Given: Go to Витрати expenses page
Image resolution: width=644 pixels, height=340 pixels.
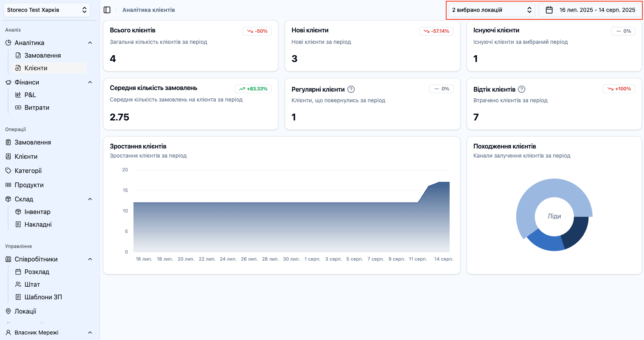Looking at the screenshot, I should coord(37,107).
